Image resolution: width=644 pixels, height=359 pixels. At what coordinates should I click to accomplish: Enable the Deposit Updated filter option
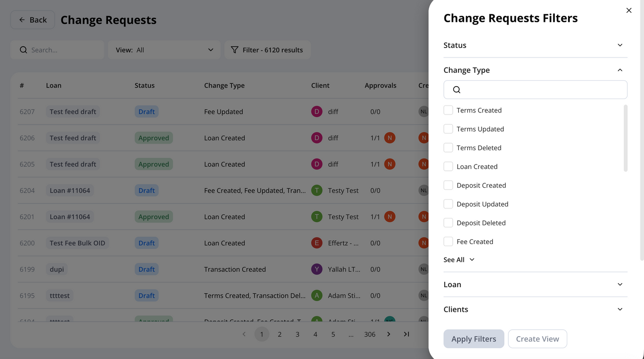[x=448, y=204]
